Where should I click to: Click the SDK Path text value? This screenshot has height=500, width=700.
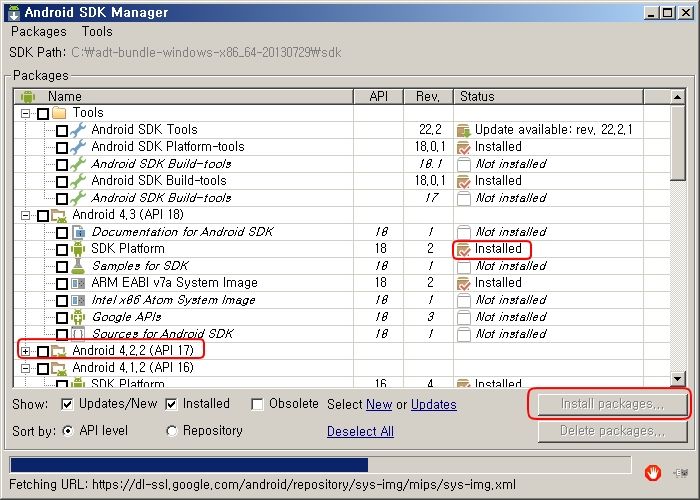(x=206, y=53)
